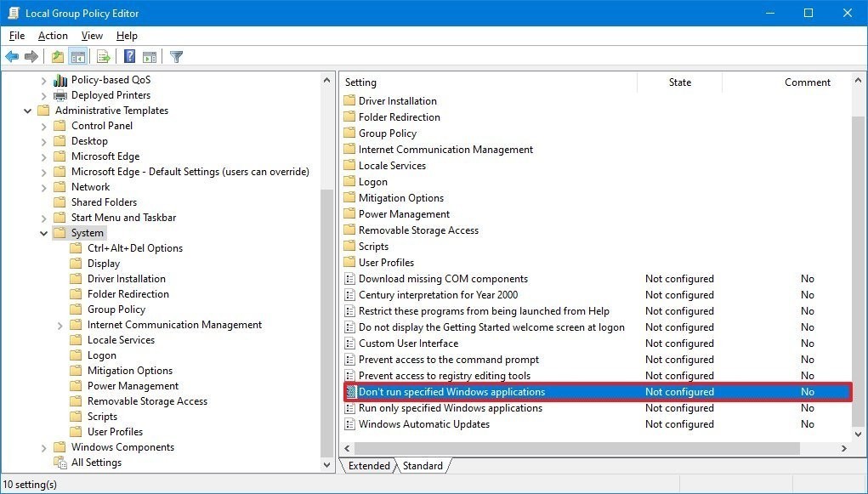Open the Action menu
Viewport: 868px width, 494px height.
point(52,36)
